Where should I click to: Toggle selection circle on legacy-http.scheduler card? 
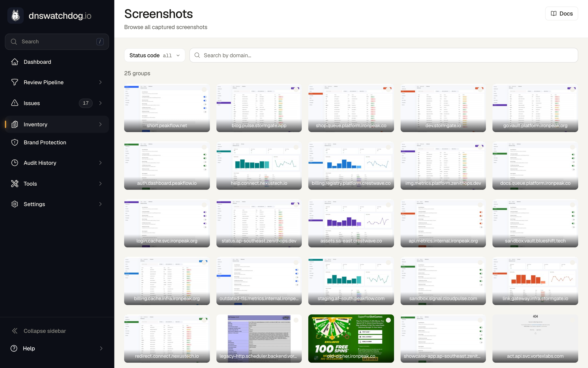(296, 320)
